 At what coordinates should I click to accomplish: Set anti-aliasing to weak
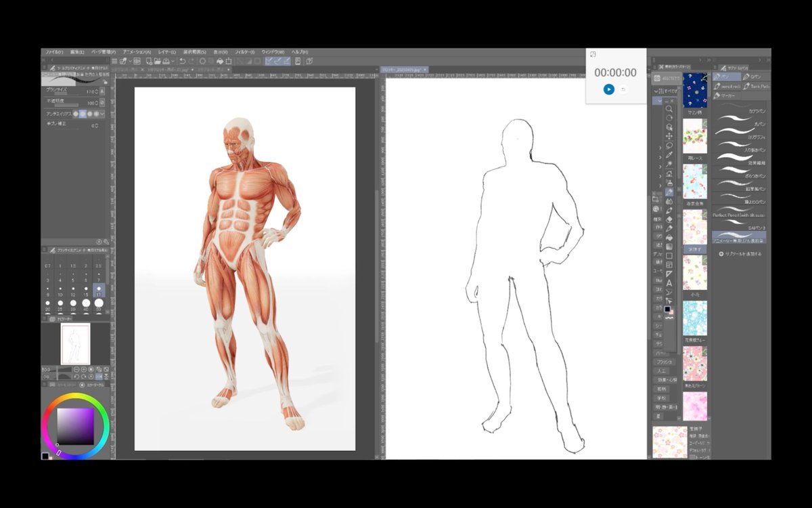tap(83, 114)
